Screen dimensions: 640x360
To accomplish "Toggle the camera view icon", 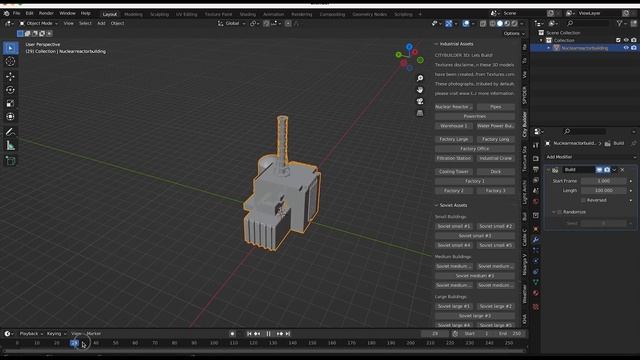I will 420,101.
